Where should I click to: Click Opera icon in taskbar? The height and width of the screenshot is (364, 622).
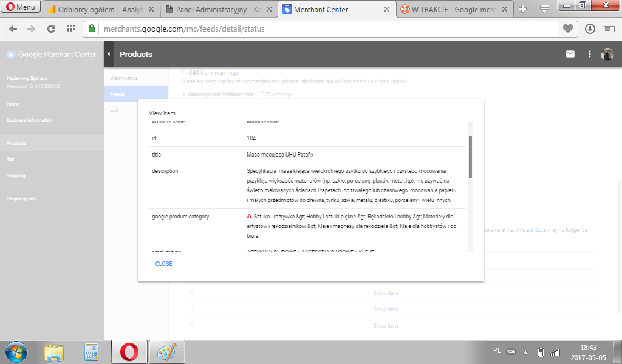click(129, 352)
